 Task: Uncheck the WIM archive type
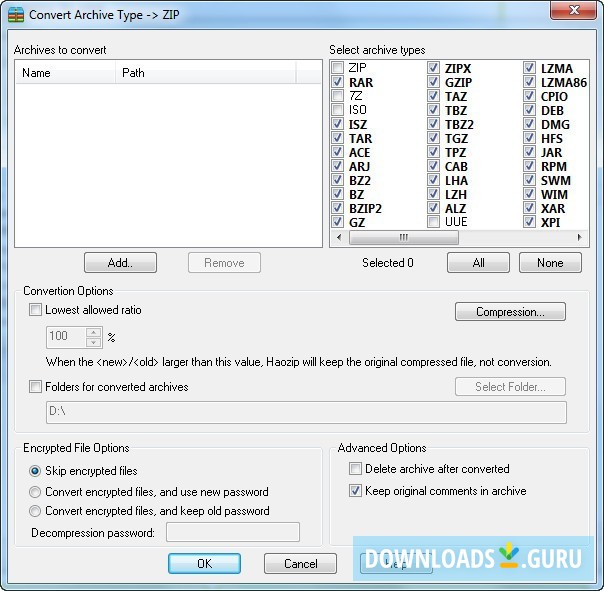point(529,194)
